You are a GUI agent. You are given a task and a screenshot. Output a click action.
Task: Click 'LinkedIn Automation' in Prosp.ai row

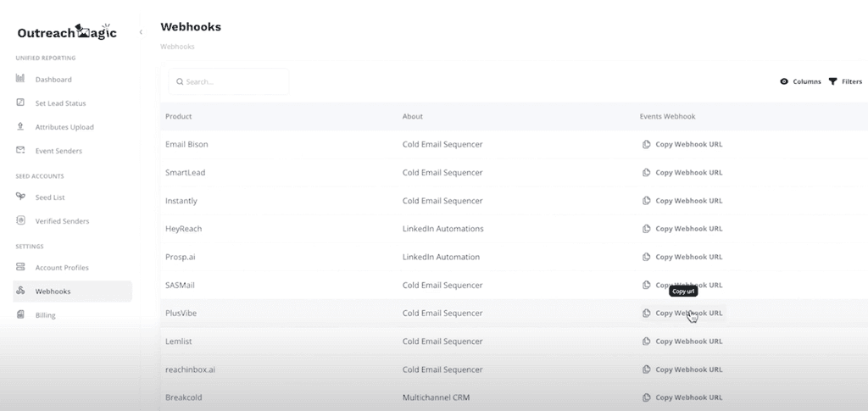(x=441, y=257)
